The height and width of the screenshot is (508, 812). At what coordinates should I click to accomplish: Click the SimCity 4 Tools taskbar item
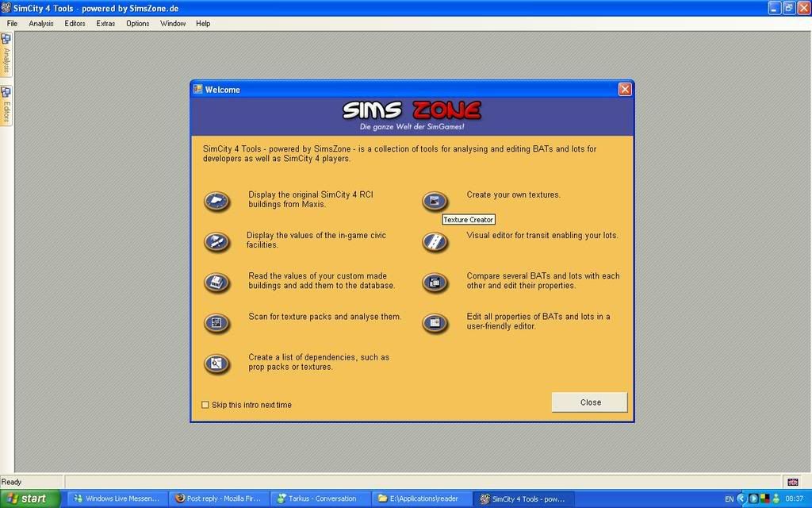523,498
